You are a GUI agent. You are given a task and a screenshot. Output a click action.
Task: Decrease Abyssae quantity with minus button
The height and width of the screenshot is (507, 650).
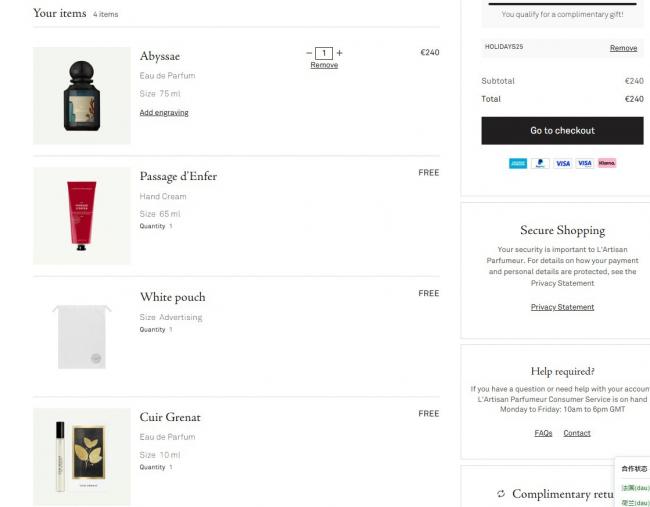[309, 53]
